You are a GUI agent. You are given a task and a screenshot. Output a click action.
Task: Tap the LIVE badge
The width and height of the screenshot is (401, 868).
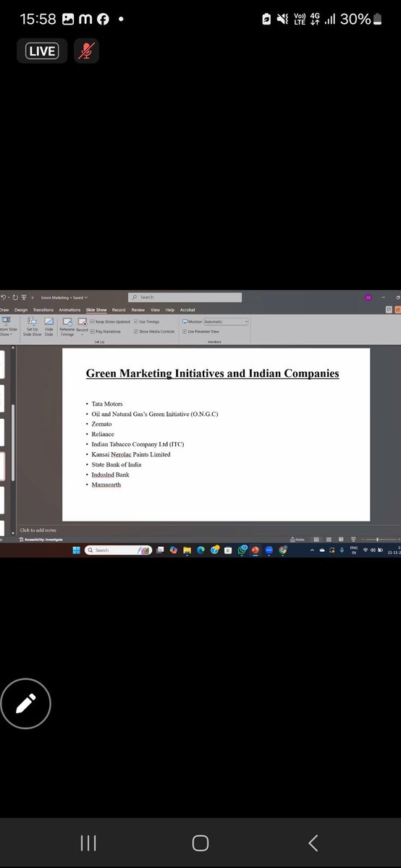click(42, 51)
